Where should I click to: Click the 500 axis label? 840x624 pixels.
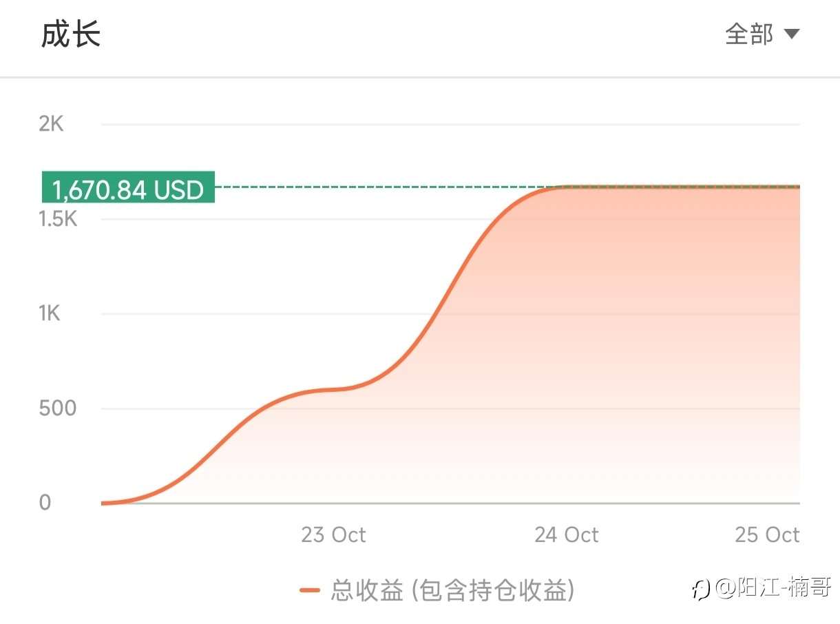[59, 408]
